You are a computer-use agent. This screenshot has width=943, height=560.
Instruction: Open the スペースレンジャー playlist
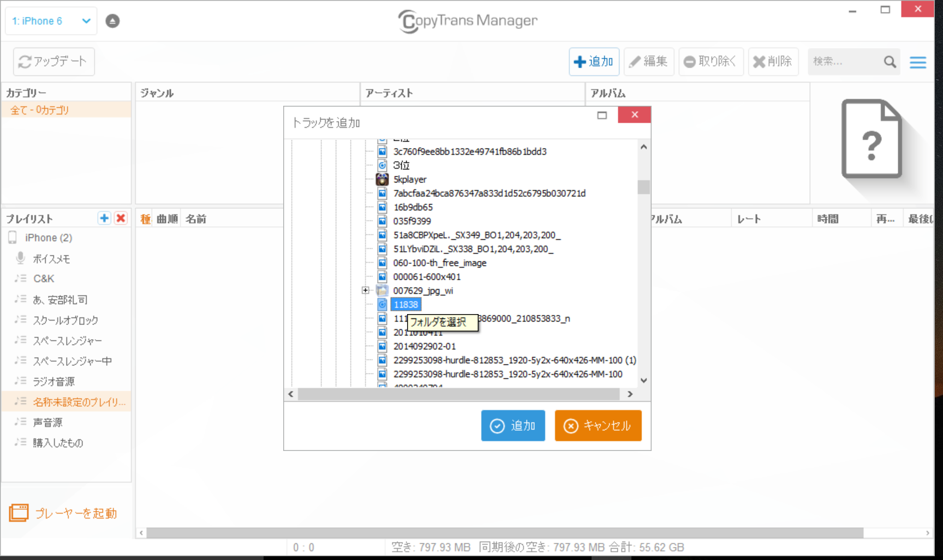67,341
